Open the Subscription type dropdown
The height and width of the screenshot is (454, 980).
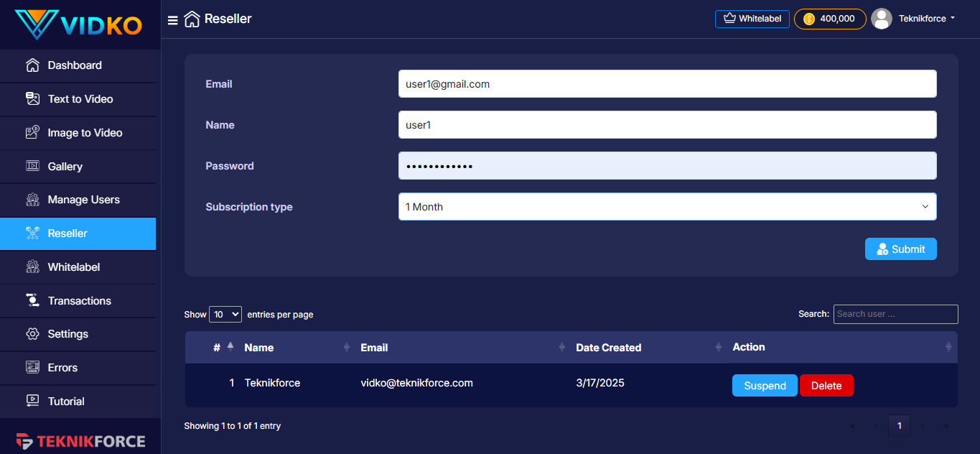coord(667,207)
